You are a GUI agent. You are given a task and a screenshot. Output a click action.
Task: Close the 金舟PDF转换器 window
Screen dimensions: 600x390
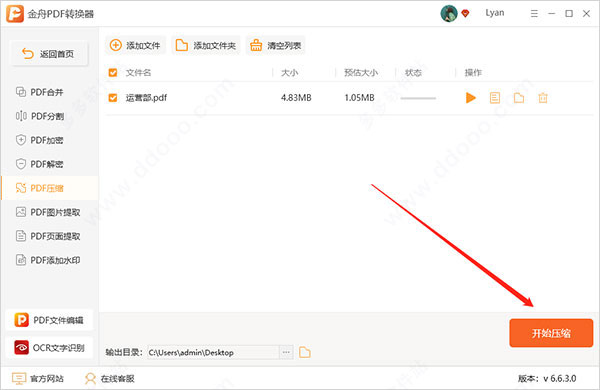click(x=586, y=14)
